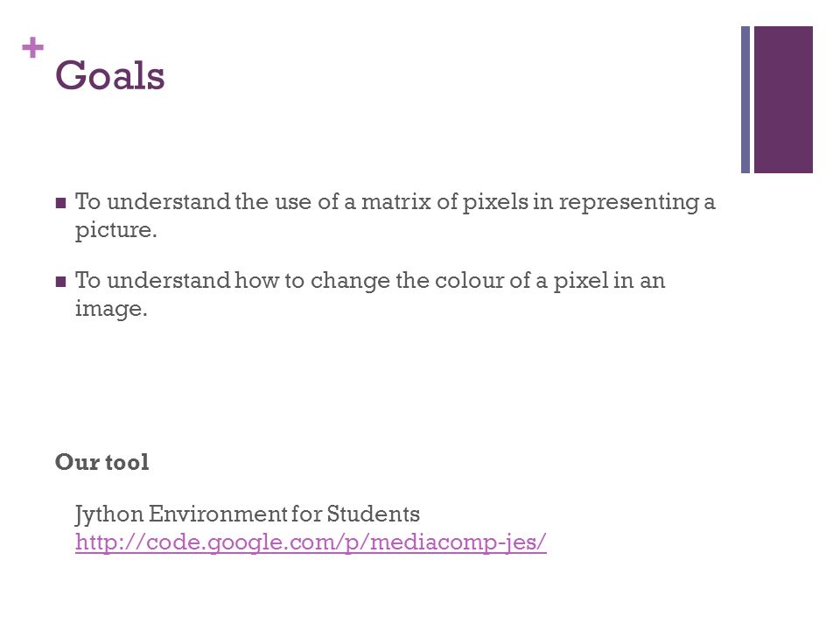Screen dimensions: 840x630
Task: Select the Jython Environment for Students line
Action: [248, 514]
